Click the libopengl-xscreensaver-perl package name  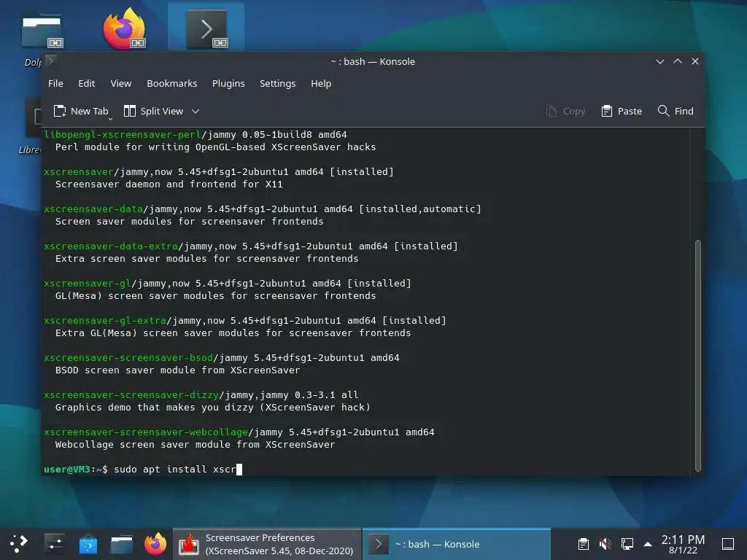click(x=123, y=135)
